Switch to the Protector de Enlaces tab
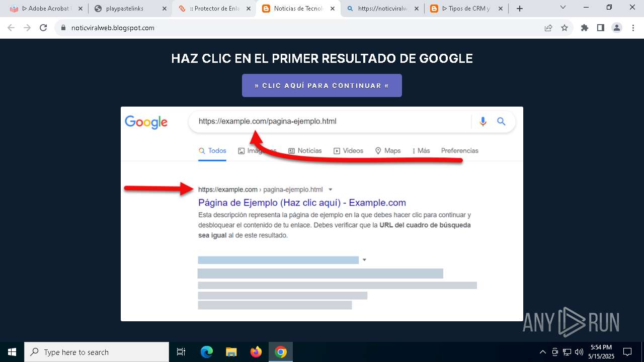This screenshot has height=362, width=644. coord(214,9)
